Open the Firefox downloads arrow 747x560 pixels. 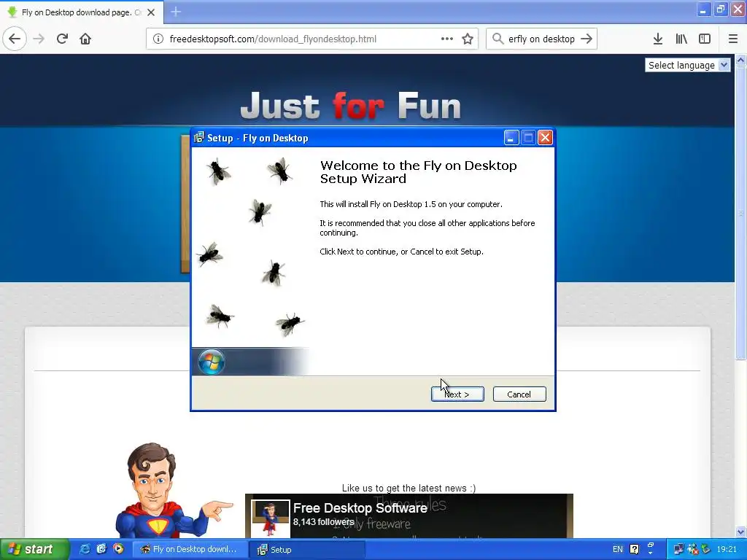click(x=658, y=39)
